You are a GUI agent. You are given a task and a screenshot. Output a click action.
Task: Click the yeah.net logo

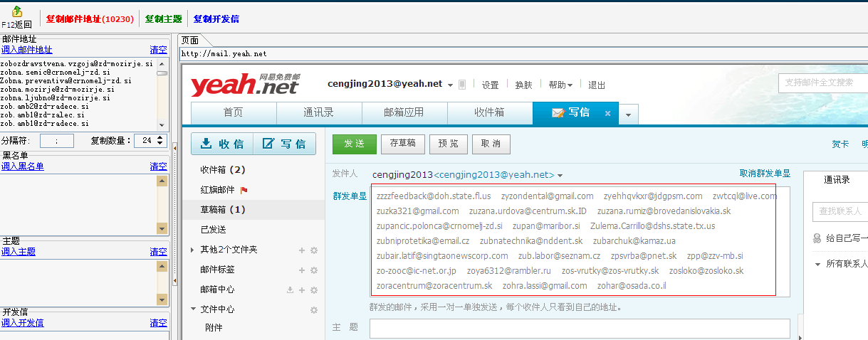click(x=244, y=83)
